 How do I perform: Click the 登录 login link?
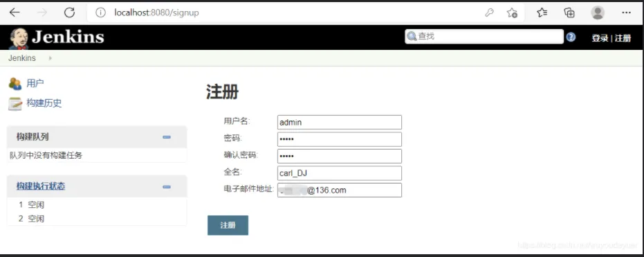[600, 38]
